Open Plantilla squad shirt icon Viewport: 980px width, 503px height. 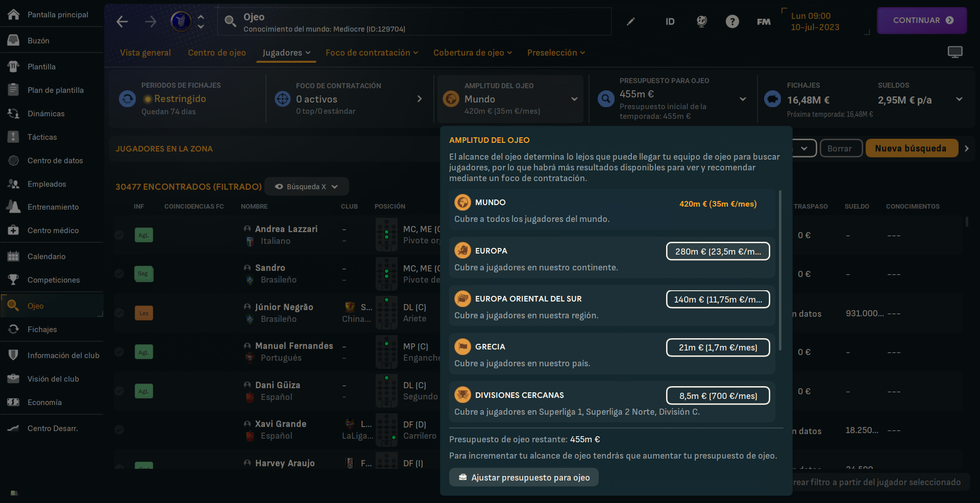[x=14, y=66]
